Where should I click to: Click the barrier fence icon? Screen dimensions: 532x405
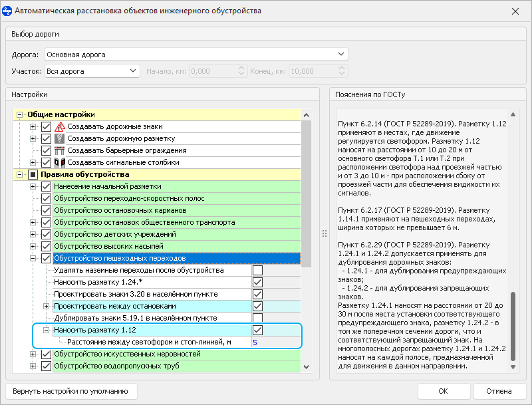point(59,150)
